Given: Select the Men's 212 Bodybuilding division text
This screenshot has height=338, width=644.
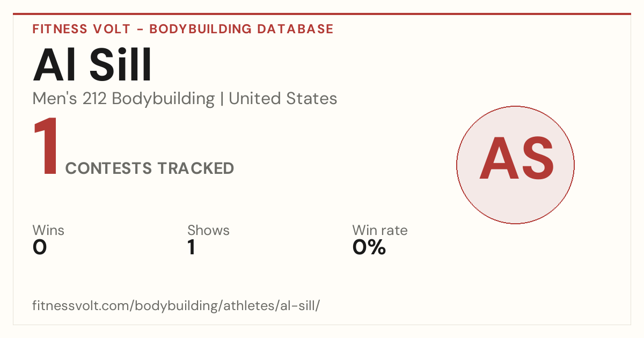Looking at the screenshot, I should (x=124, y=99).
